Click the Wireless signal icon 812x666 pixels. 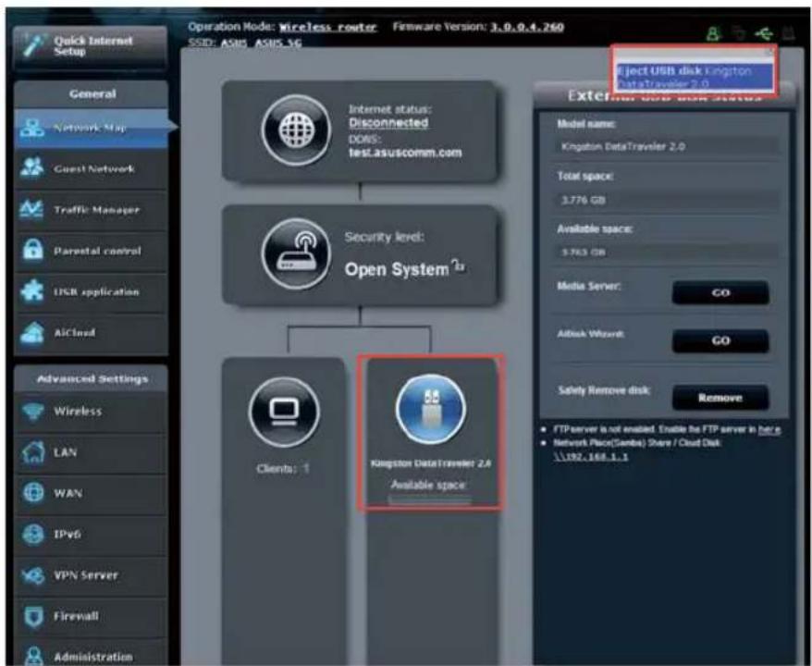pyautogui.click(x=32, y=412)
